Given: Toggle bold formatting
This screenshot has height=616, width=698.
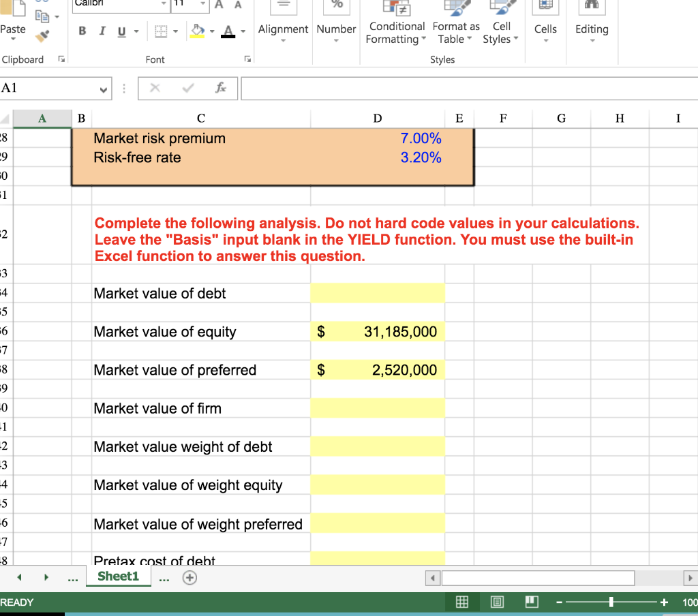Looking at the screenshot, I should point(81,31).
